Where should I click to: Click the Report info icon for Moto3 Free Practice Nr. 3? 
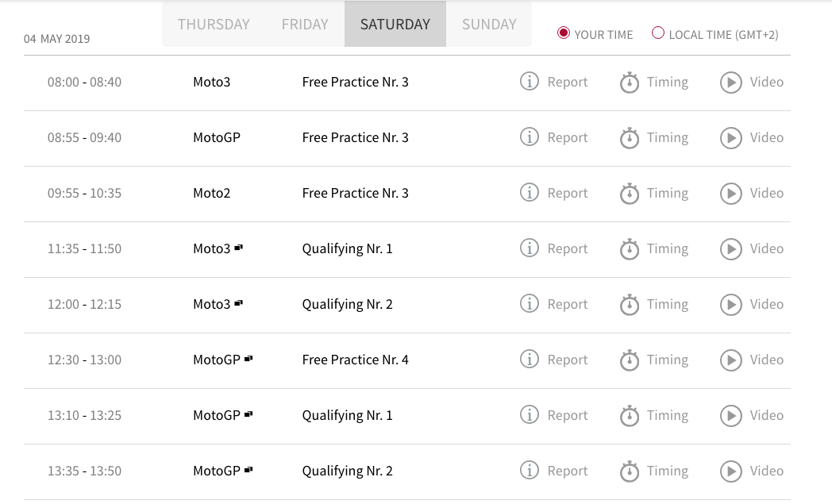[x=530, y=82]
